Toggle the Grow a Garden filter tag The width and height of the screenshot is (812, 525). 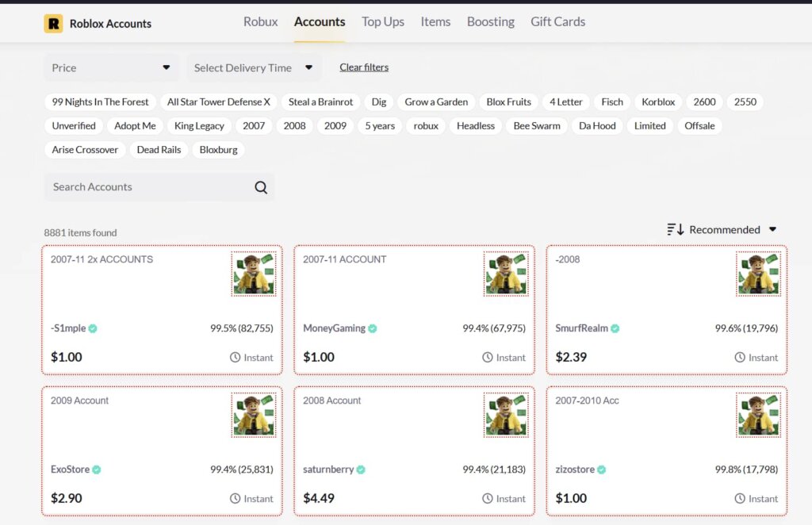click(436, 102)
